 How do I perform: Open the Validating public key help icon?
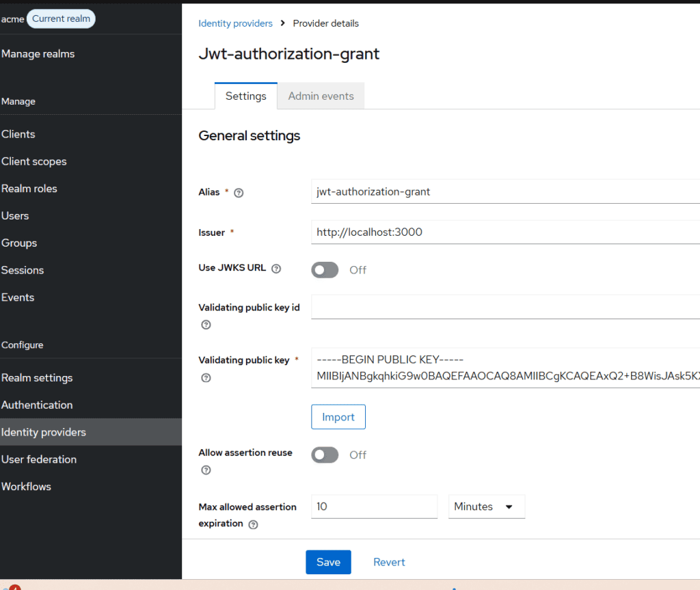206,377
